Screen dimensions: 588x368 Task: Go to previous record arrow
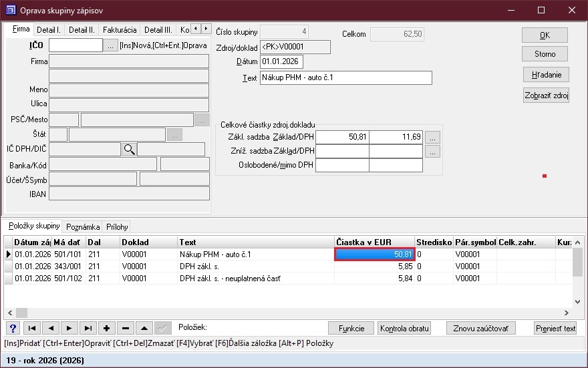50,328
